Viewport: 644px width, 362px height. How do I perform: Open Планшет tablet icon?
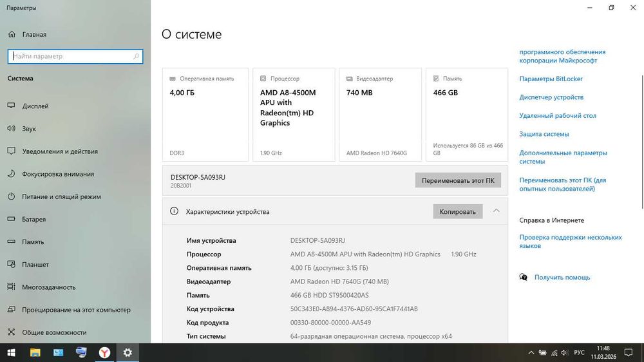(12, 264)
